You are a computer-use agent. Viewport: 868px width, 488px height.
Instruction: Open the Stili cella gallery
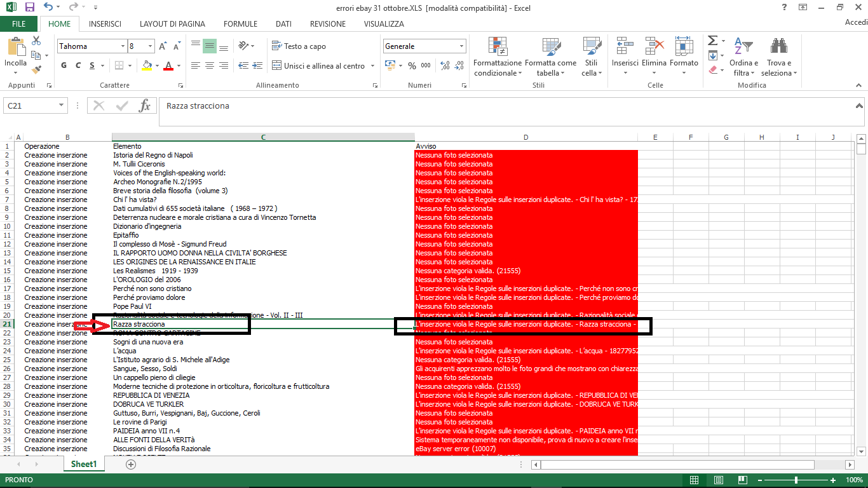point(592,57)
